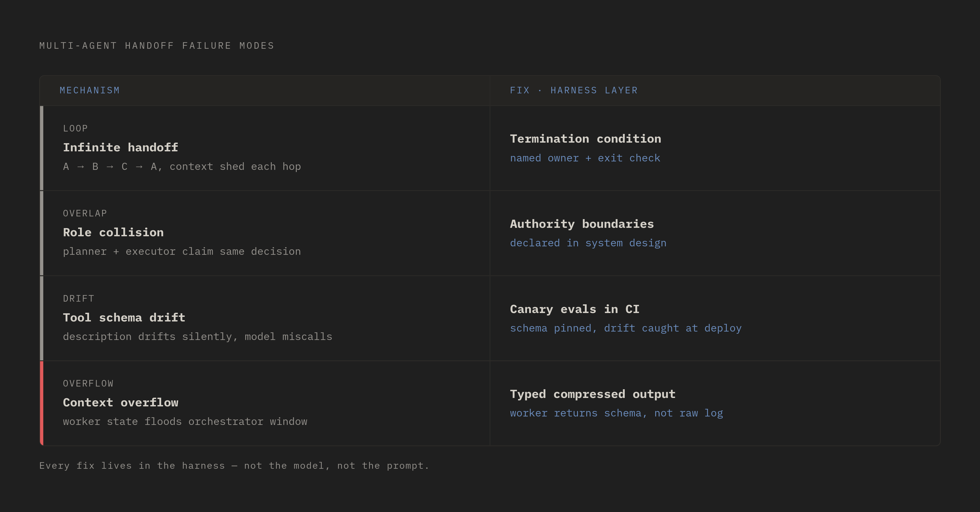Click 'schema pinned, drift caught at deploy'
Image resolution: width=980 pixels, height=512 pixels.
tap(626, 328)
